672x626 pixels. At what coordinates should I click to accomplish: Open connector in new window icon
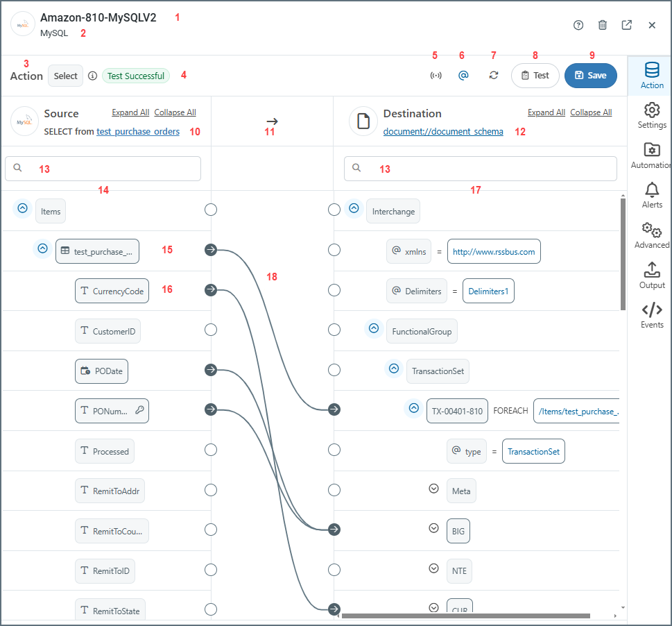coord(627,25)
